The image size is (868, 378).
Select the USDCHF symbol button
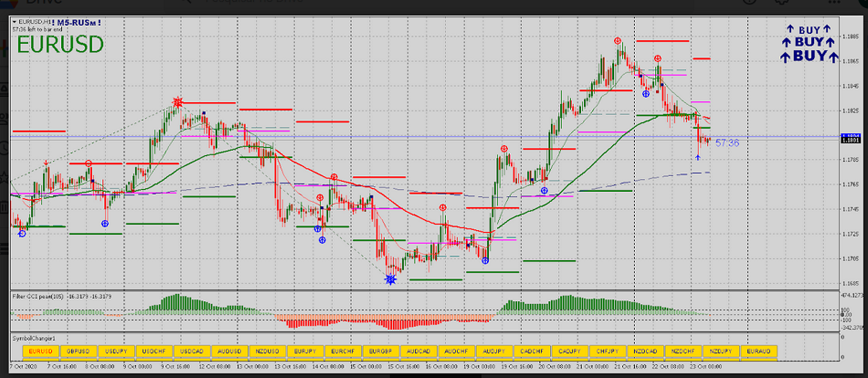(153, 351)
